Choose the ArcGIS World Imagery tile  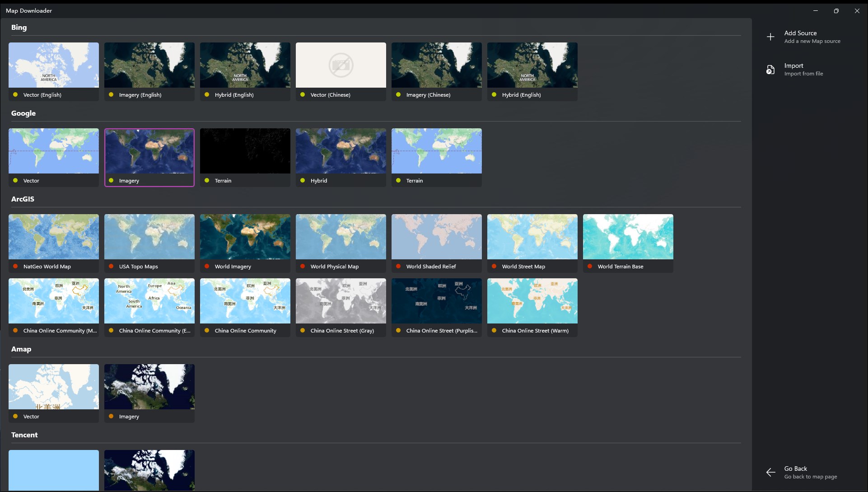[x=245, y=237]
